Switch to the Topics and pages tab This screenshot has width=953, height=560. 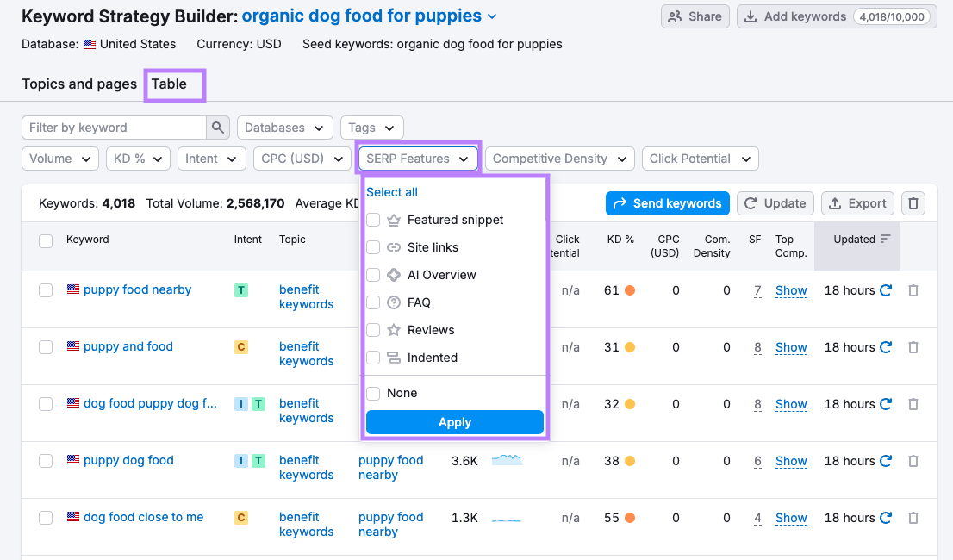[x=79, y=84]
